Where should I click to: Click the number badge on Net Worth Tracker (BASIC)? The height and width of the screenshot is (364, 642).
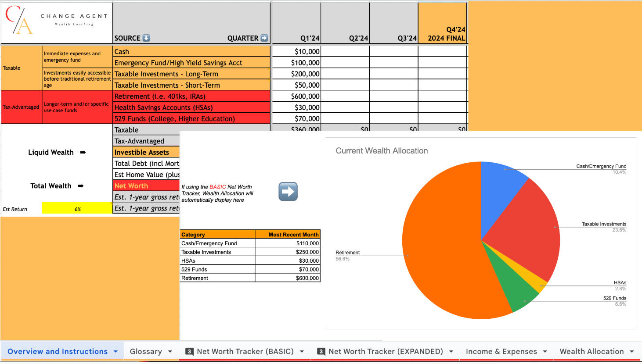189,351
